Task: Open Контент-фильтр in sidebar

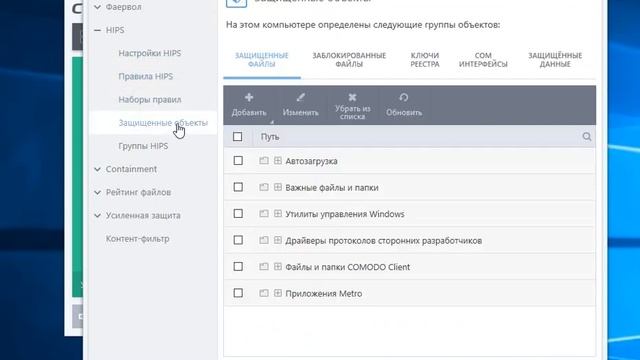Action: tap(138, 239)
